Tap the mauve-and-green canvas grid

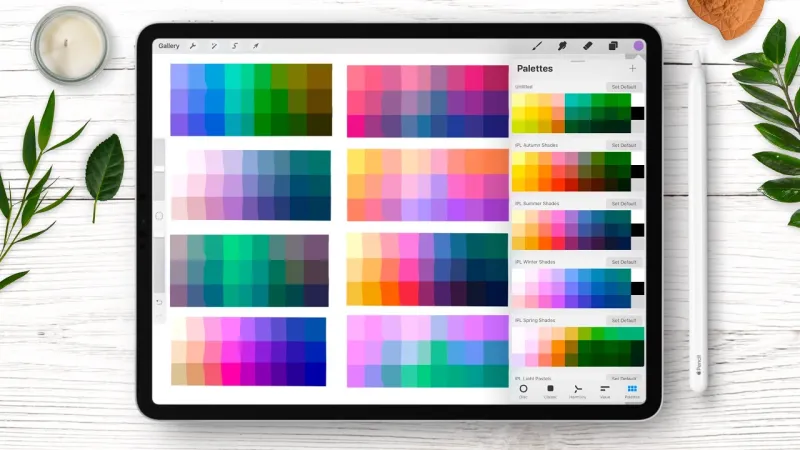click(249, 270)
